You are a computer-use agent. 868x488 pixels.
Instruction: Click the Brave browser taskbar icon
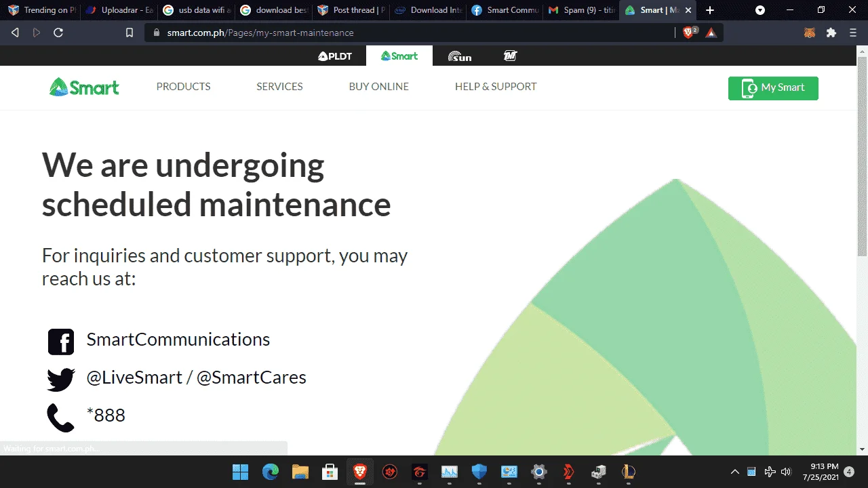pos(360,472)
